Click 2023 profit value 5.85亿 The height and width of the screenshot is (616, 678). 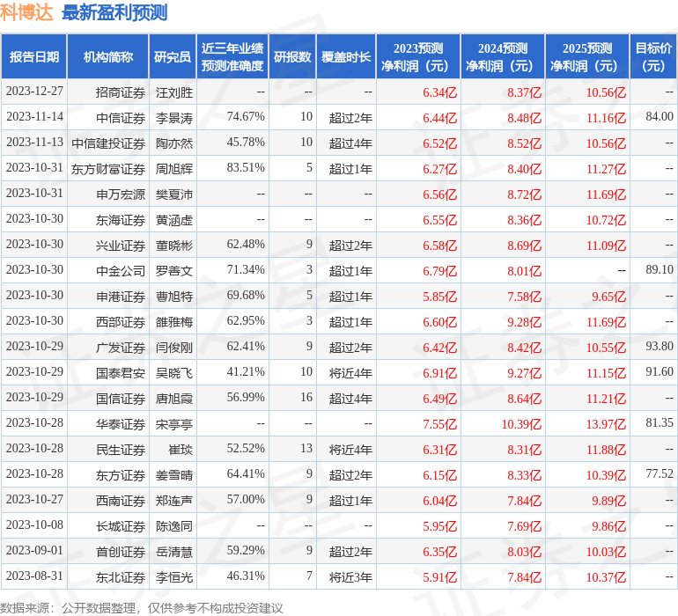pyautogui.click(x=439, y=297)
